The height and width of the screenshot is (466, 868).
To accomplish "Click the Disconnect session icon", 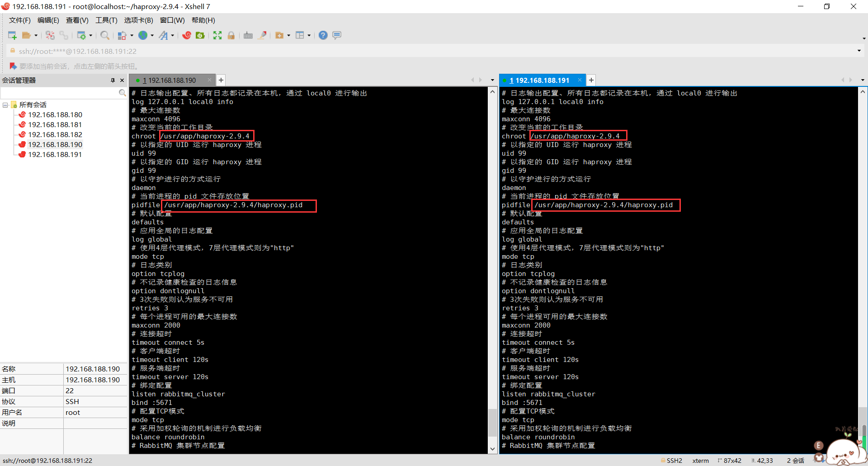I will click(50, 35).
